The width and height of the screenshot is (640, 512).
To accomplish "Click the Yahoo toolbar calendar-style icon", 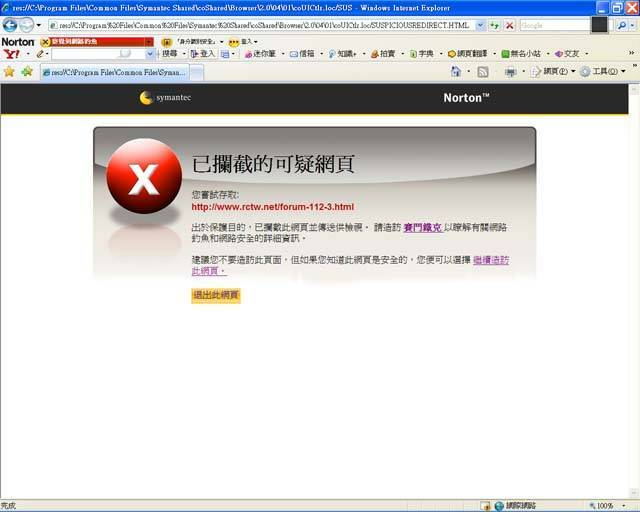I will [x=225, y=54].
